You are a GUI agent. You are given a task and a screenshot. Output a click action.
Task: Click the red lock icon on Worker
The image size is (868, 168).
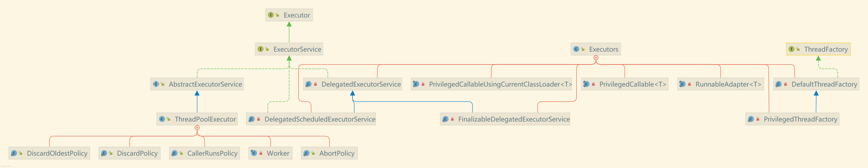(x=261, y=153)
